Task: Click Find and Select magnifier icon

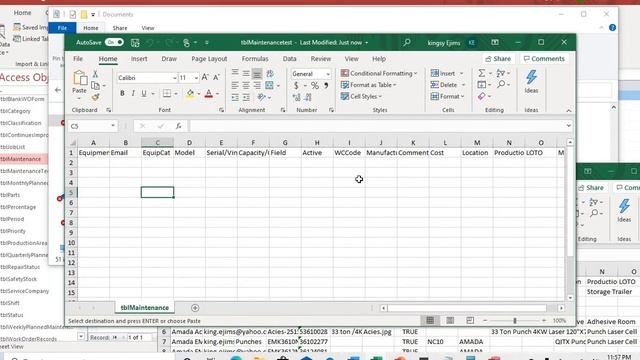Action: [501, 84]
